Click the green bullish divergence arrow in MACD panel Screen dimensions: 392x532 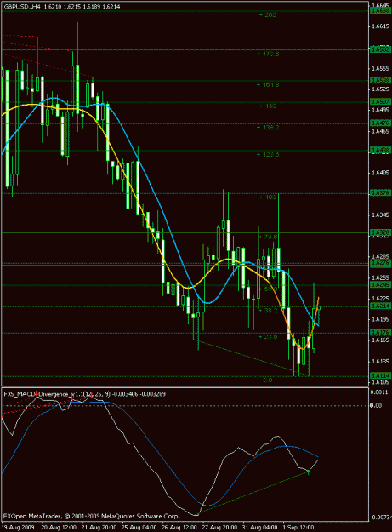309,472
